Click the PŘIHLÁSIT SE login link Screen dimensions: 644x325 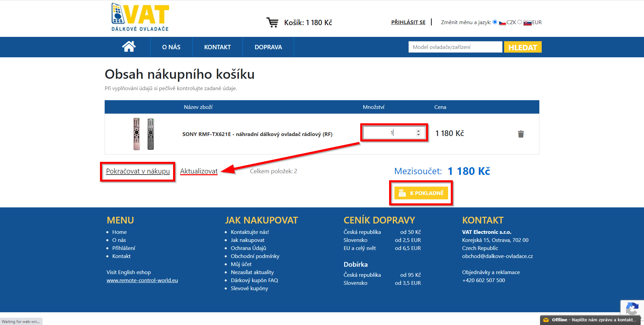408,22
